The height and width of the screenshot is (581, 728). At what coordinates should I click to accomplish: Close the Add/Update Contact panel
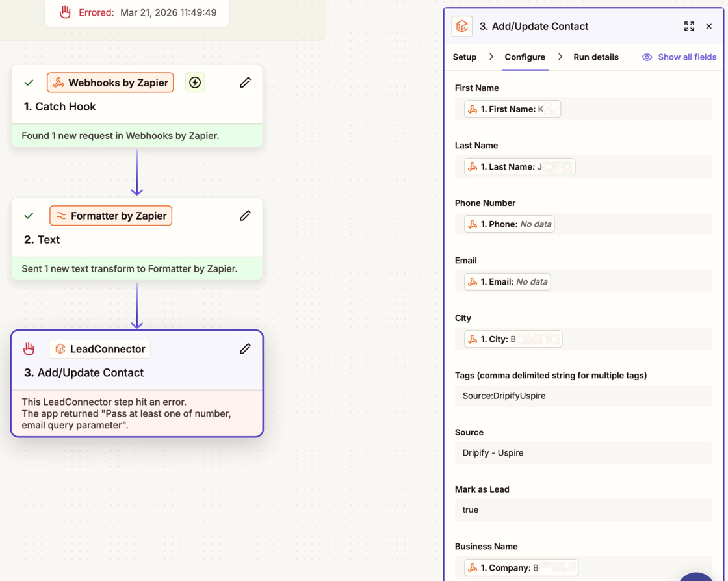(709, 27)
